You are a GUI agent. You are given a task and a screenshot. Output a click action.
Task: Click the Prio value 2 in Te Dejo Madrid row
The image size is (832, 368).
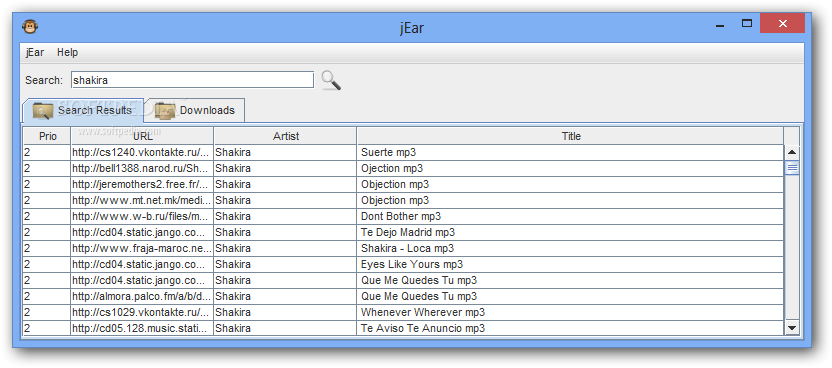coord(47,232)
